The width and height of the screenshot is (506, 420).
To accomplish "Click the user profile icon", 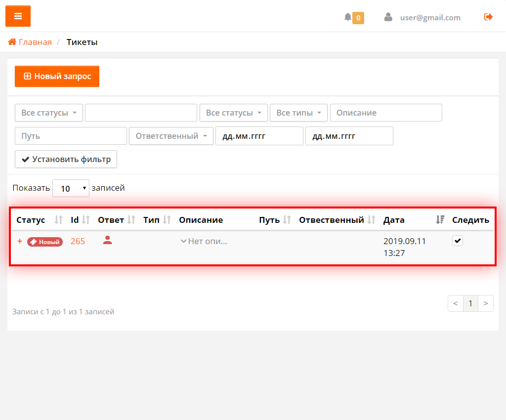I will (388, 17).
